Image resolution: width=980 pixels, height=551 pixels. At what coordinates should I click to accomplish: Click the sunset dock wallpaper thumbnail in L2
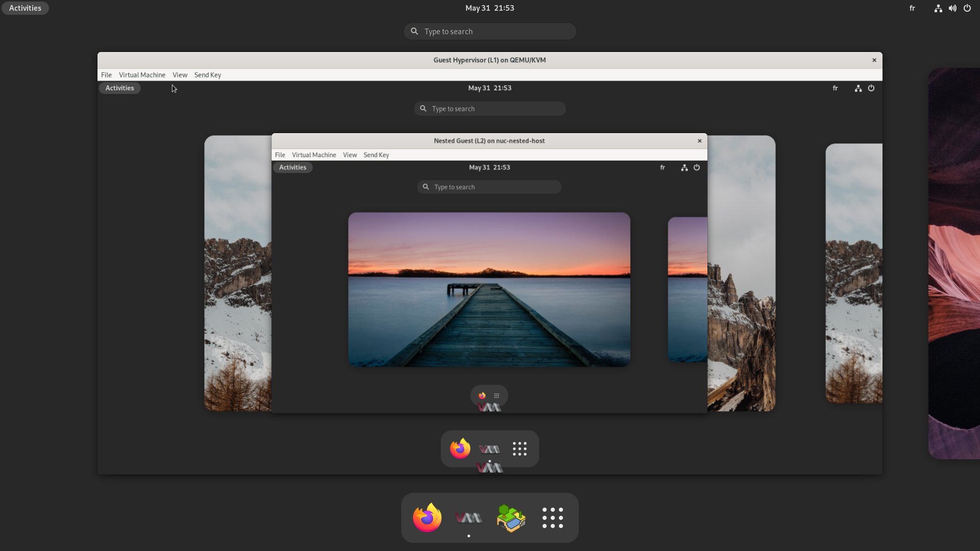tap(489, 289)
